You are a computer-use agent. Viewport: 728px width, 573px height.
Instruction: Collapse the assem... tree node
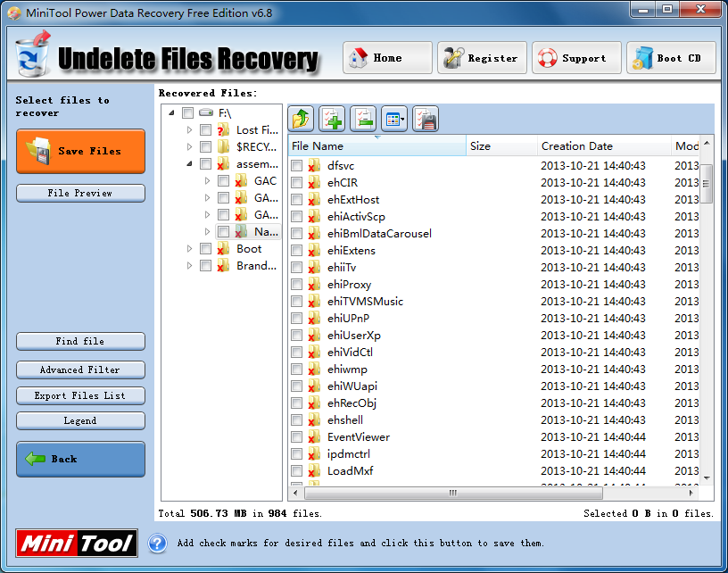pyautogui.click(x=189, y=164)
